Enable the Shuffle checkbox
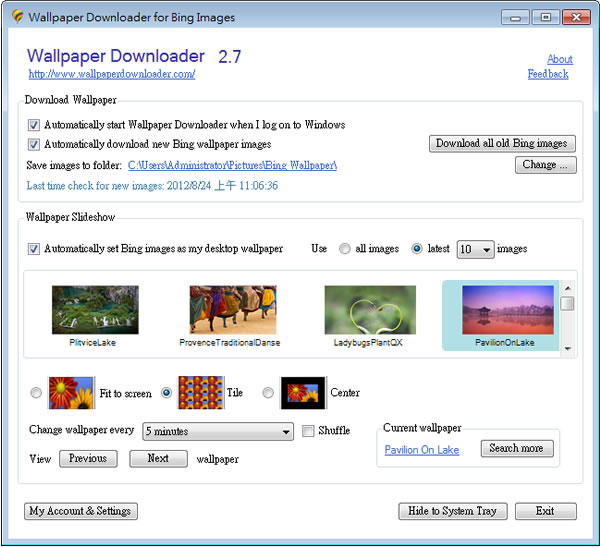 [x=308, y=431]
